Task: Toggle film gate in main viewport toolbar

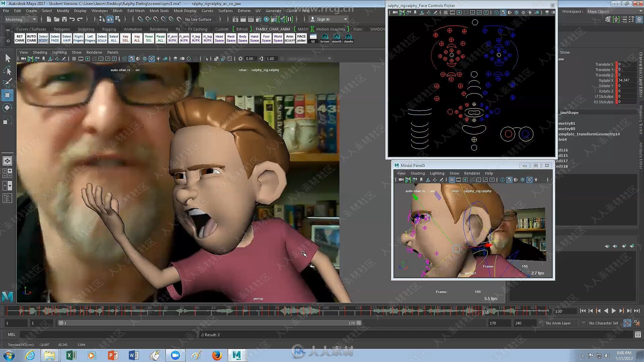Action: [x=81, y=59]
